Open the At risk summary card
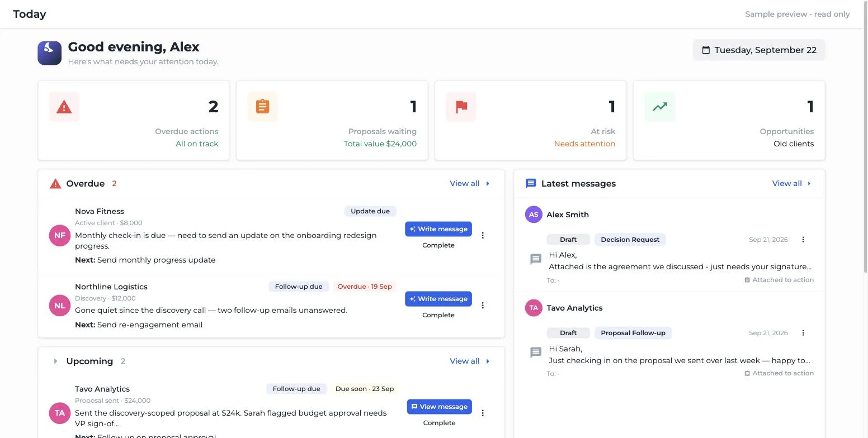 [531, 121]
